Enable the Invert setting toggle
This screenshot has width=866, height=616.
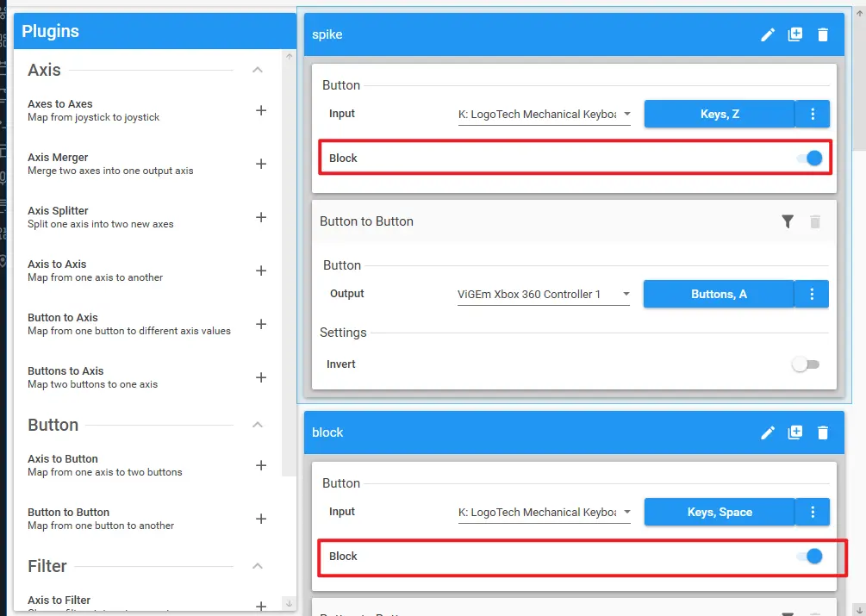point(806,364)
